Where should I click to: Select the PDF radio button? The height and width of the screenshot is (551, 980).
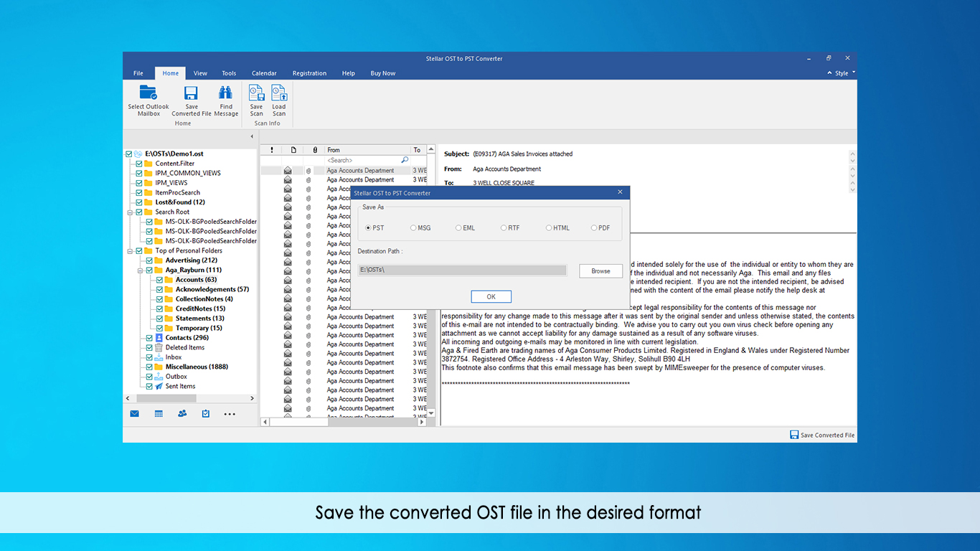[593, 228]
